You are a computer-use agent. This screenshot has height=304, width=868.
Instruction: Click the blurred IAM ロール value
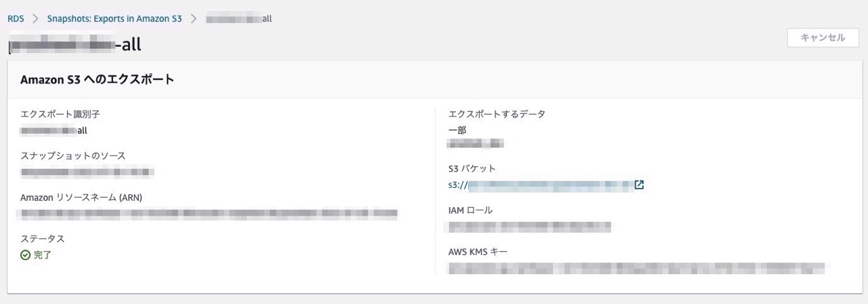point(530,227)
